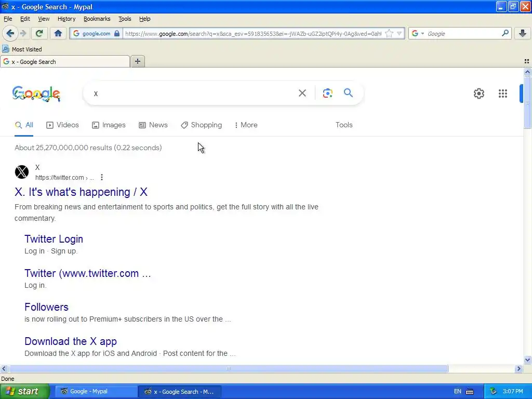Viewport: 532px width, 399px height.
Task: Select x - Google Search taskbar window
Action: 179,391
